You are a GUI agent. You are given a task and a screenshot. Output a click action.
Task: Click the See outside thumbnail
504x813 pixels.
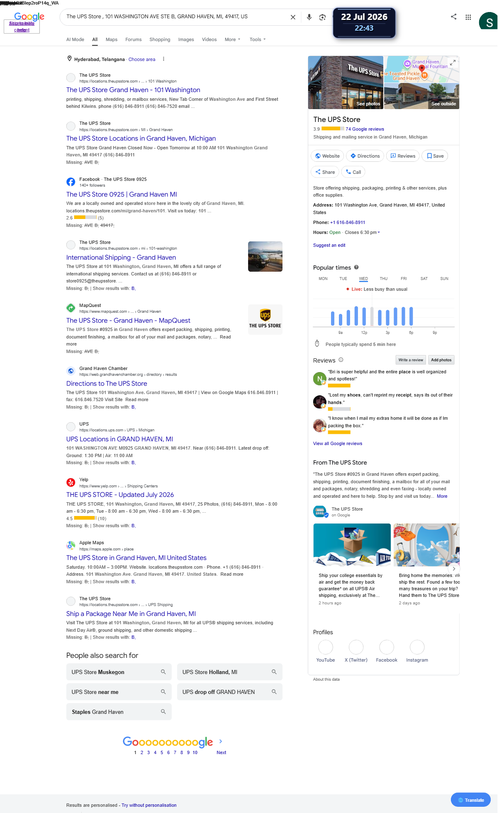(x=421, y=96)
